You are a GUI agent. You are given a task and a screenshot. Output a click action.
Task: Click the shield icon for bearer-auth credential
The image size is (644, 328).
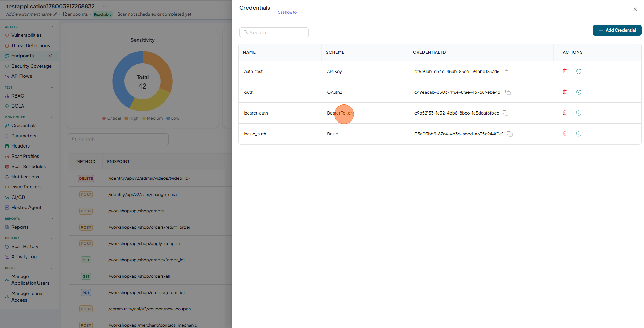click(x=578, y=113)
